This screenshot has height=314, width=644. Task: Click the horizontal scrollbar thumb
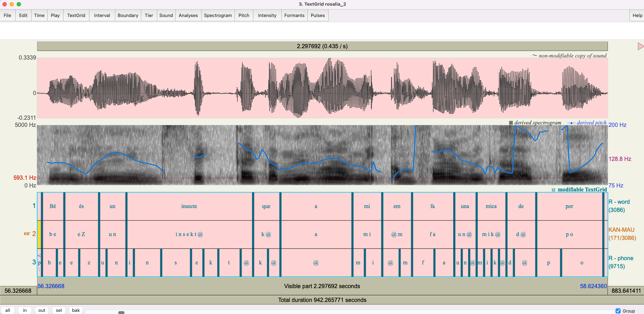[x=121, y=312]
